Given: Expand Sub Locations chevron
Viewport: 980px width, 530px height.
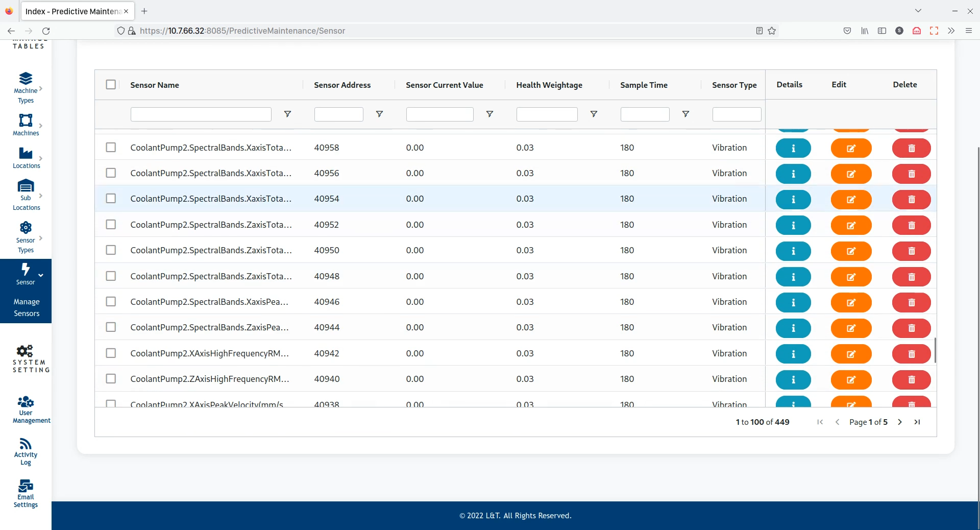Looking at the screenshot, I should (41, 196).
